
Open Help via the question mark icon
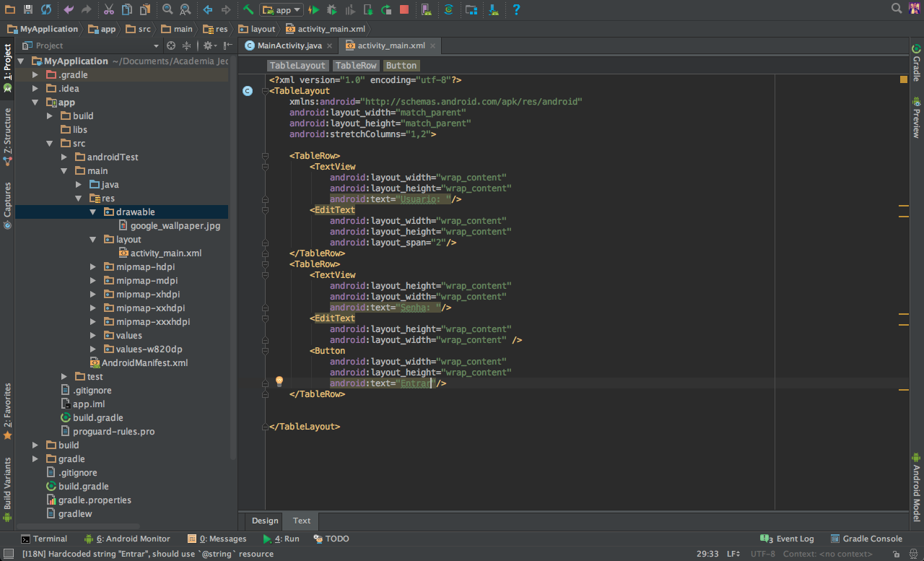pyautogui.click(x=517, y=9)
